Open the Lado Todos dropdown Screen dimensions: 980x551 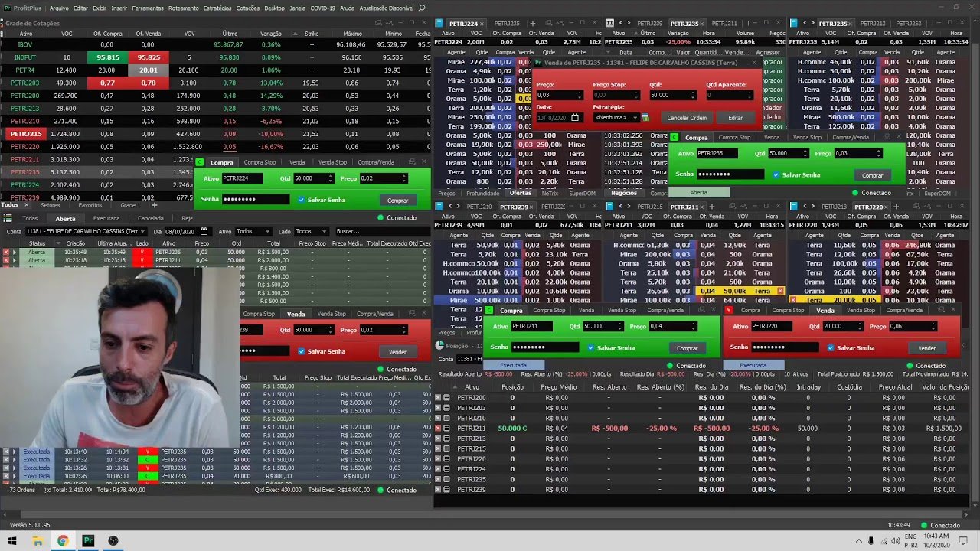point(312,231)
